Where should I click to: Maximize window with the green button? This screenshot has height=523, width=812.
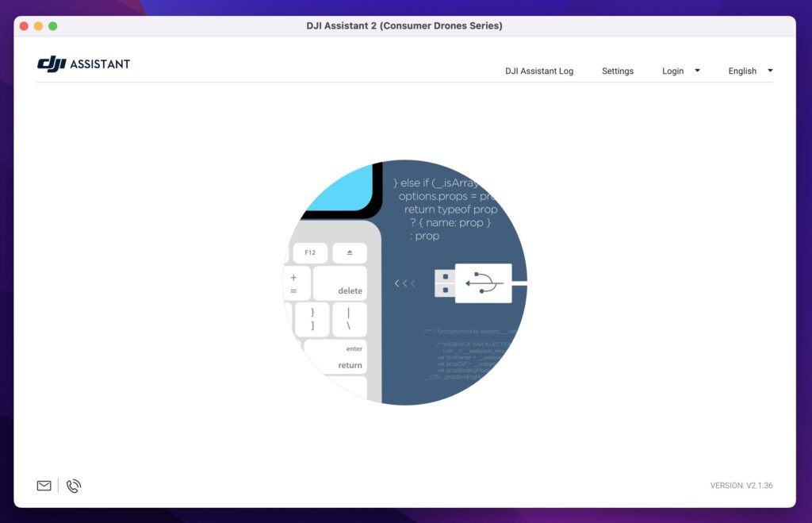click(x=53, y=26)
